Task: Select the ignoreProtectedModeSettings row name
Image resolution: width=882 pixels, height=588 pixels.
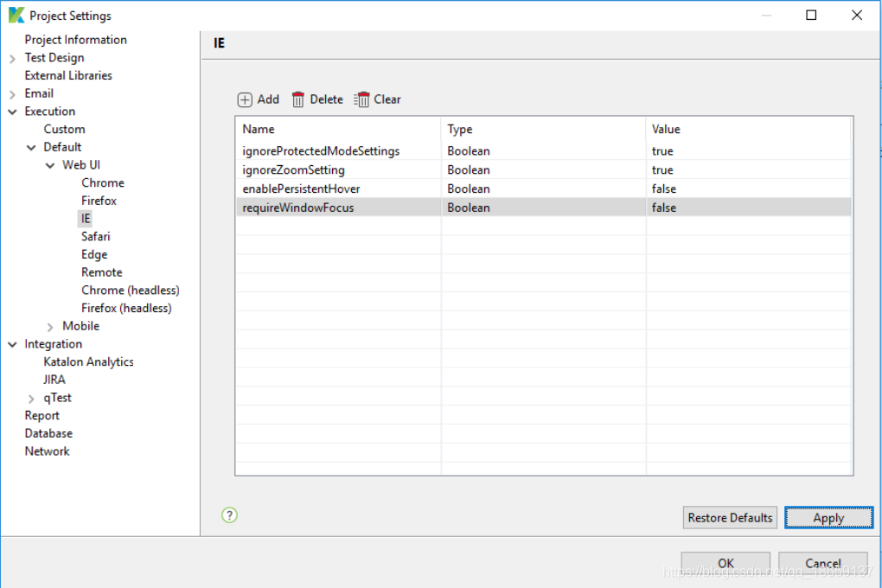Action: [x=321, y=151]
